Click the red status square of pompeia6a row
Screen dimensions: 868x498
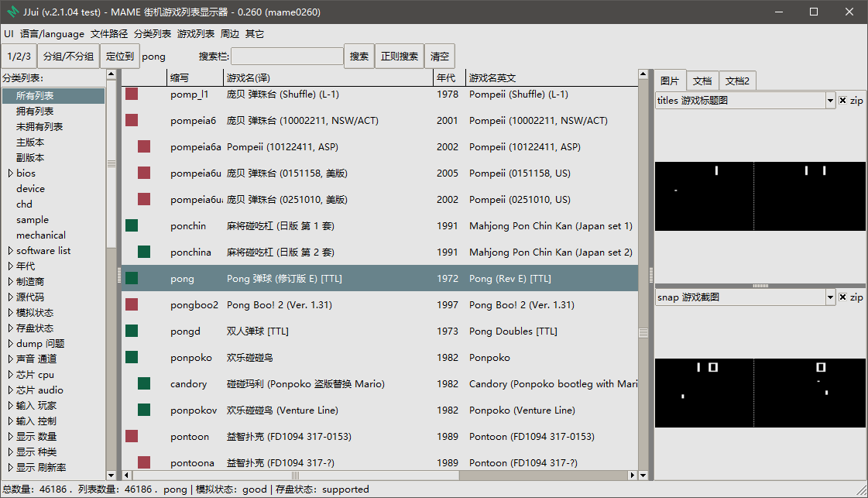click(144, 146)
